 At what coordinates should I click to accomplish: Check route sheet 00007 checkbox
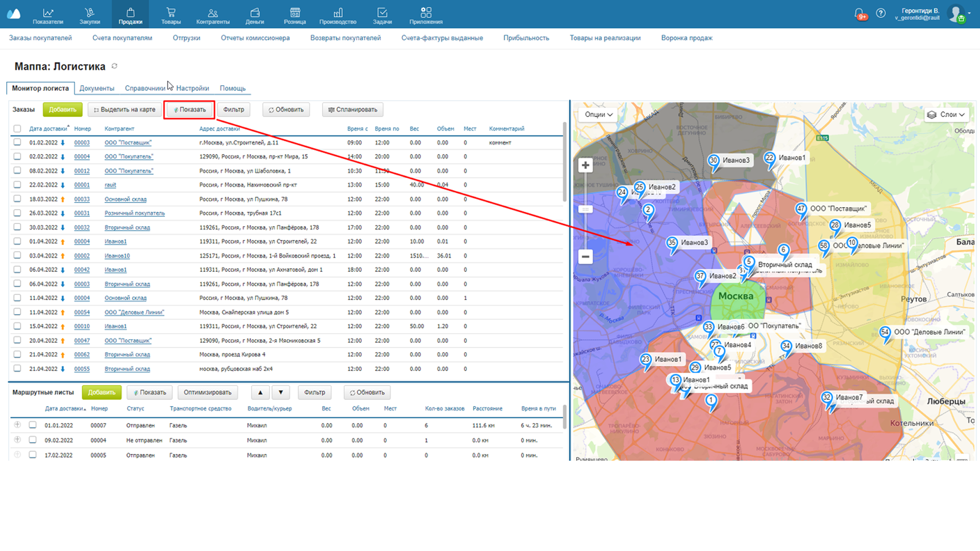33,425
